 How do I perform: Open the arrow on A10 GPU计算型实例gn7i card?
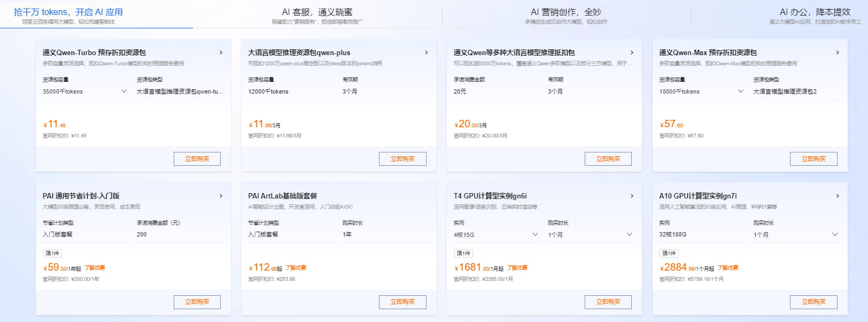tap(838, 196)
